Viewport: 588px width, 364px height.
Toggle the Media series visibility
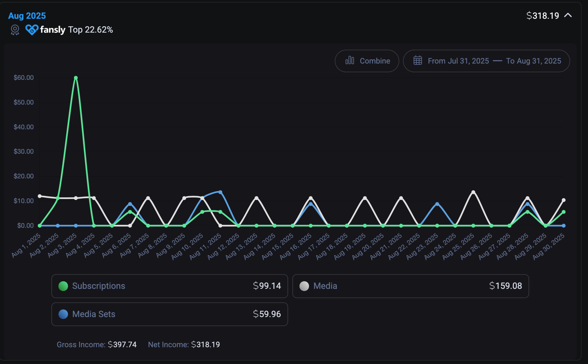point(410,286)
